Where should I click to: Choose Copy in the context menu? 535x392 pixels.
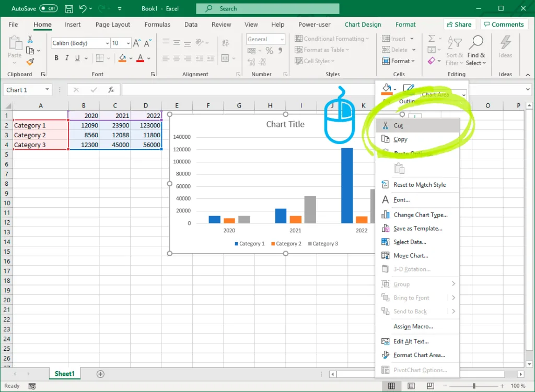[417, 139]
